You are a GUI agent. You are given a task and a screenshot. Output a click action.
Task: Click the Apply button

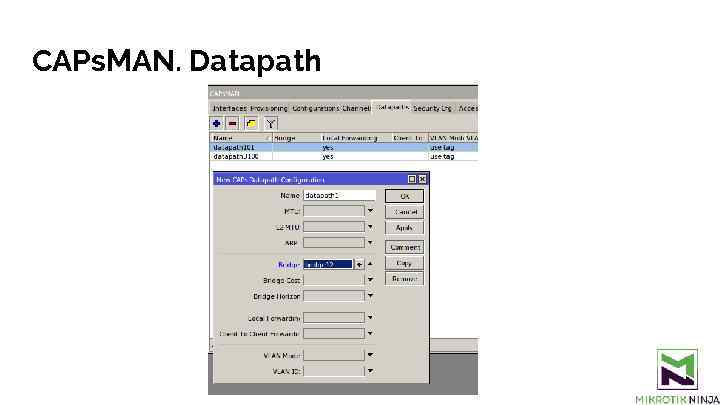pos(405,228)
